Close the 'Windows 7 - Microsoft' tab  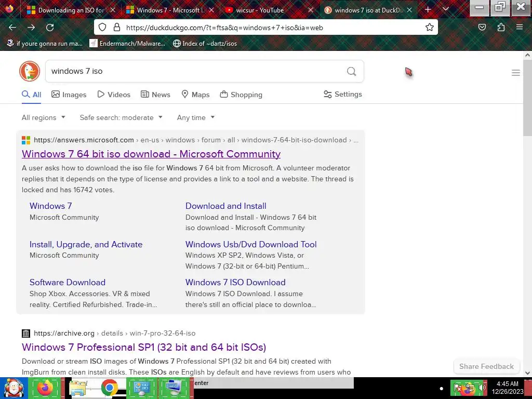(x=211, y=10)
